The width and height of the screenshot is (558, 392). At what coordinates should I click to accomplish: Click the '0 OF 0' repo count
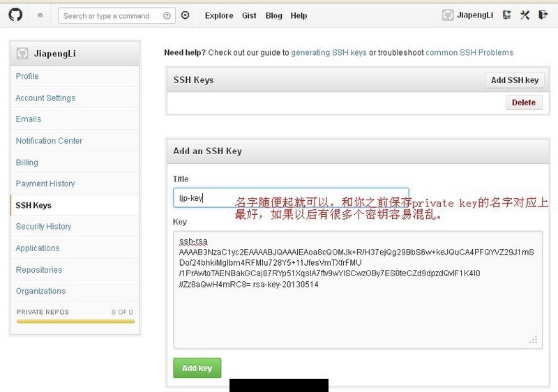[122, 312]
